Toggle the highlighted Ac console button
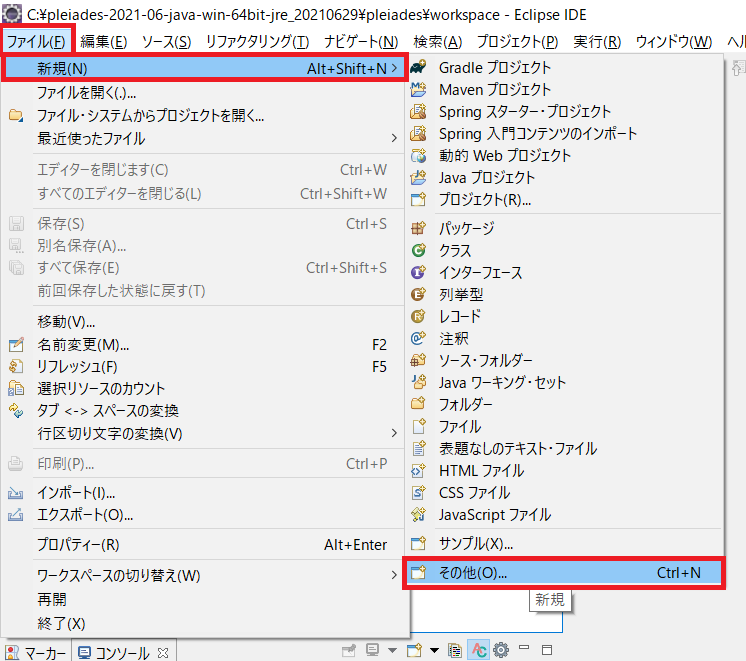 click(479, 650)
